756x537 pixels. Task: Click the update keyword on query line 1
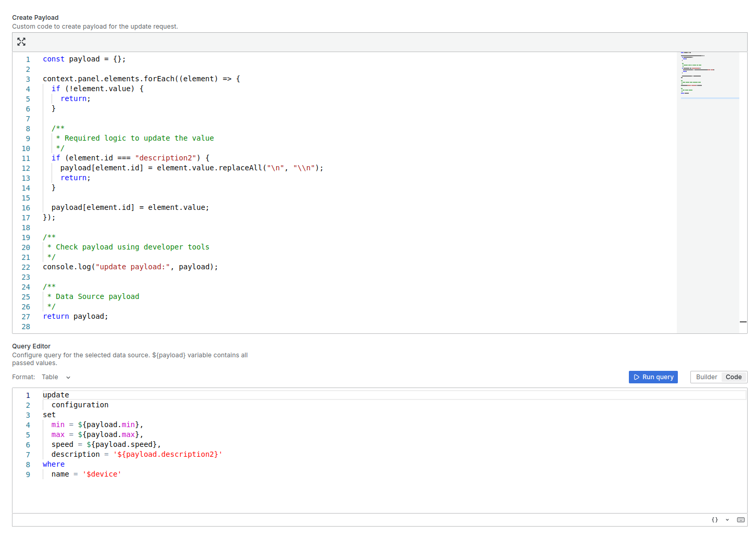(x=56, y=394)
